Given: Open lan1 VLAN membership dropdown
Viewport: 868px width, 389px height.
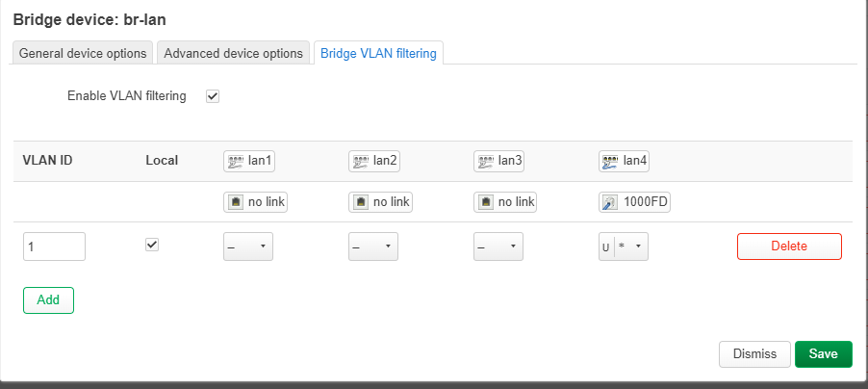Looking at the screenshot, I should 248,246.
